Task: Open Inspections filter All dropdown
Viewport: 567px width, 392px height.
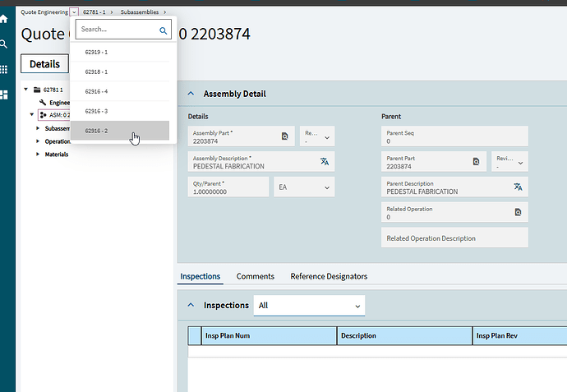Action: [309, 306]
